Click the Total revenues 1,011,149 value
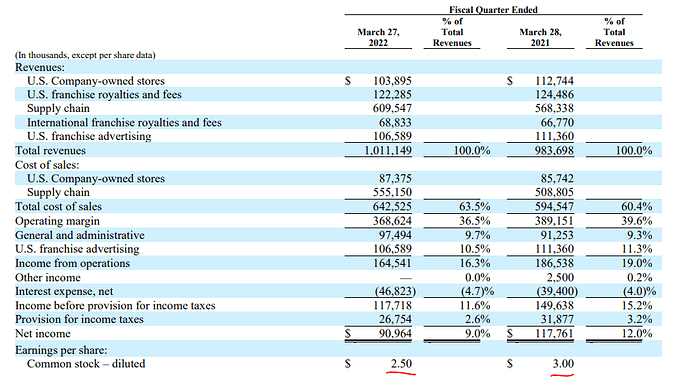Screen dimensions: 690x389 pyautogui.click(x=388, y=150)
